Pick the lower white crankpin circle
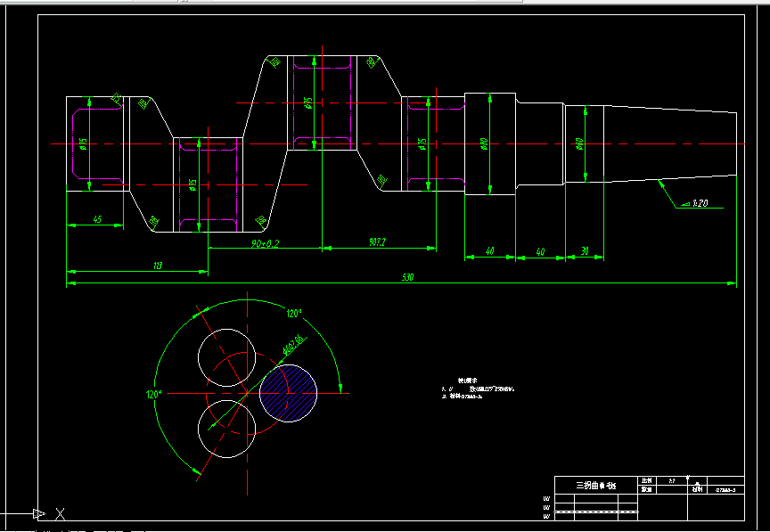 coord(227,429)
